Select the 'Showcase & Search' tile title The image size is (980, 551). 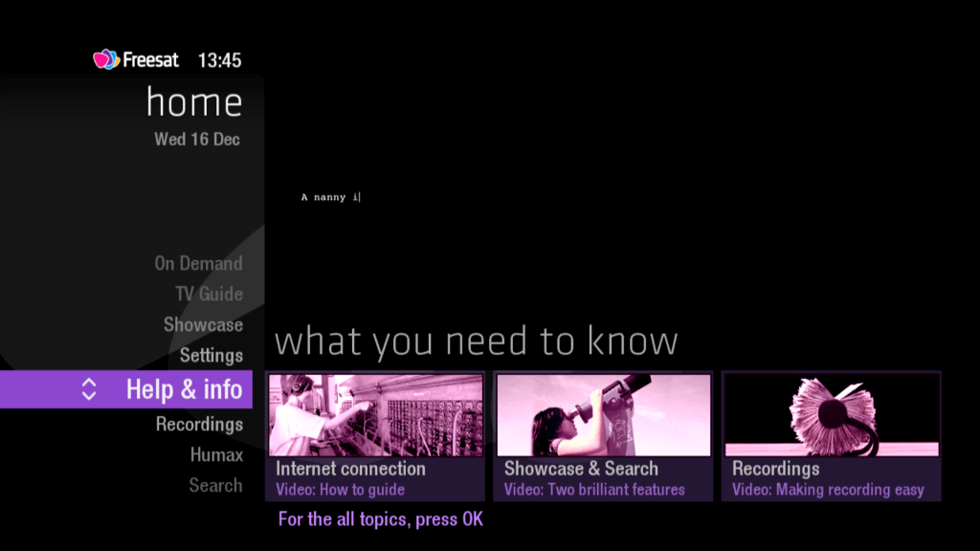click(x=581, y=469)
